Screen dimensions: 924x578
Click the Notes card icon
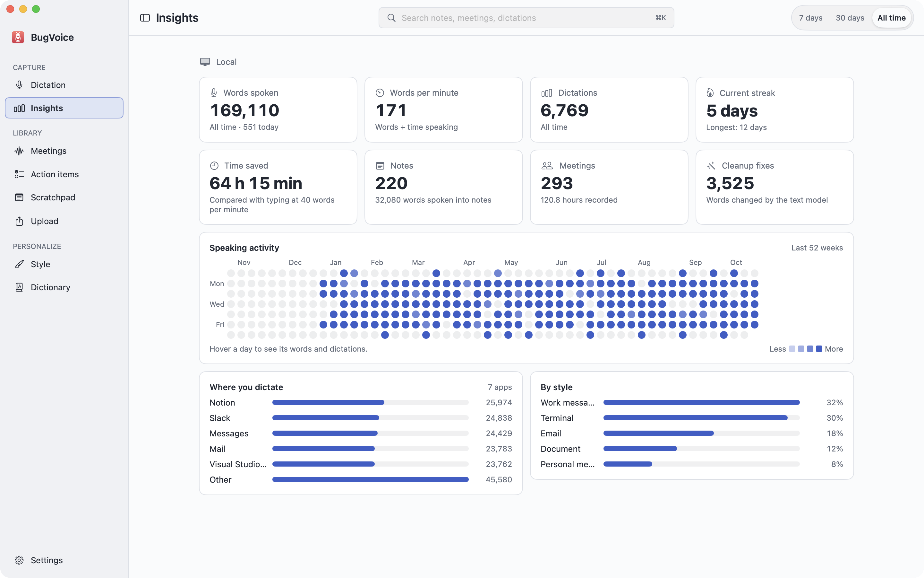point(380,165)
